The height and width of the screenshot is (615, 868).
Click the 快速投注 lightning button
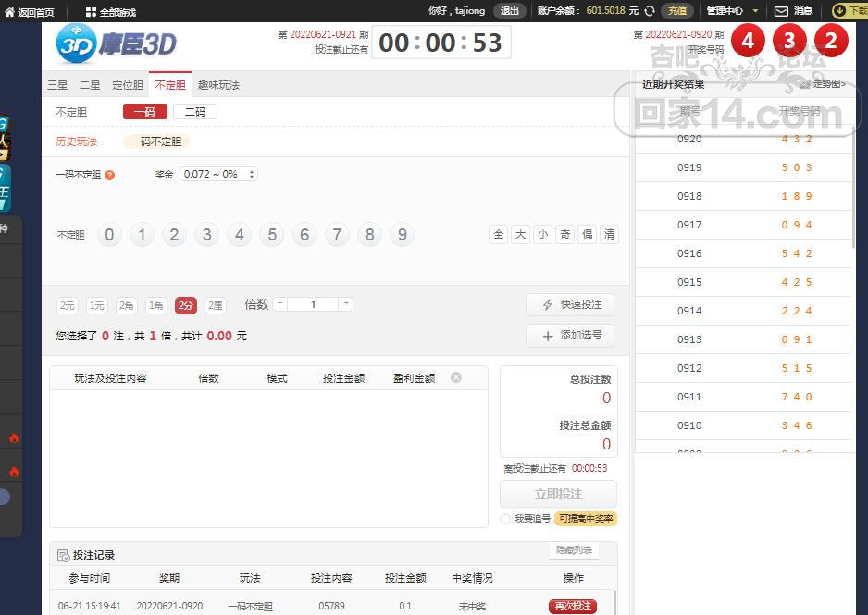coord(570,305)
